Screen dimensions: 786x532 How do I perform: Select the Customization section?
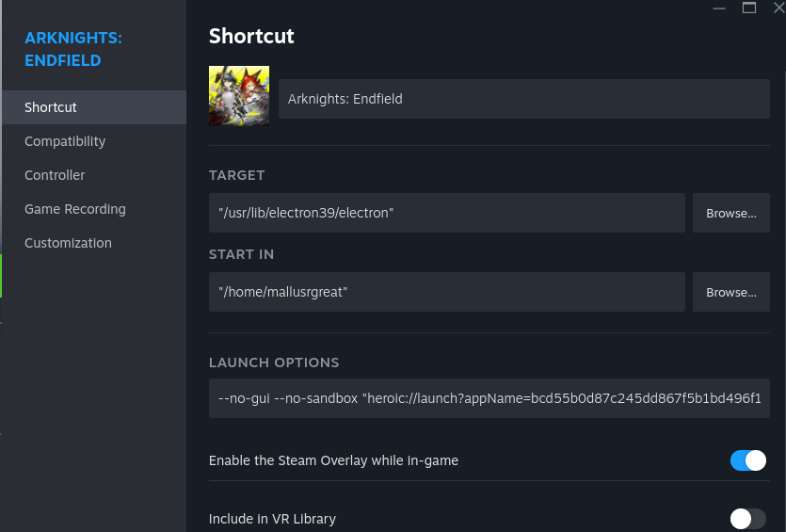pyautogui.click(x=68, y=243)
